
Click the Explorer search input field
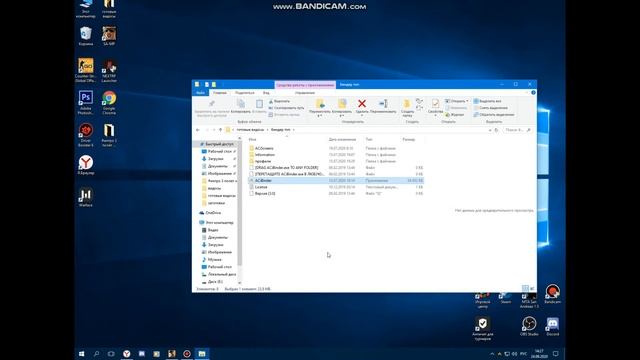(x=517, y=130)
